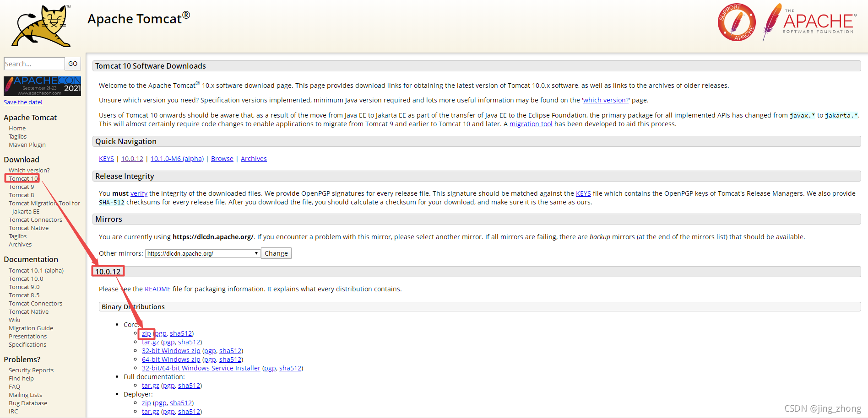Open the Home sidebar link
This screenshot has width=868, height=418.
17,129
